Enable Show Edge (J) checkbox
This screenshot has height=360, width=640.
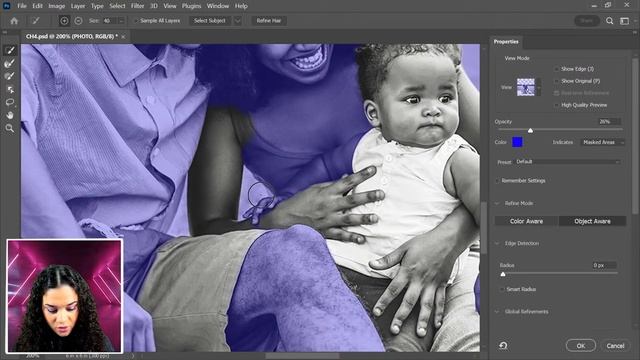(x=556, y=69)
